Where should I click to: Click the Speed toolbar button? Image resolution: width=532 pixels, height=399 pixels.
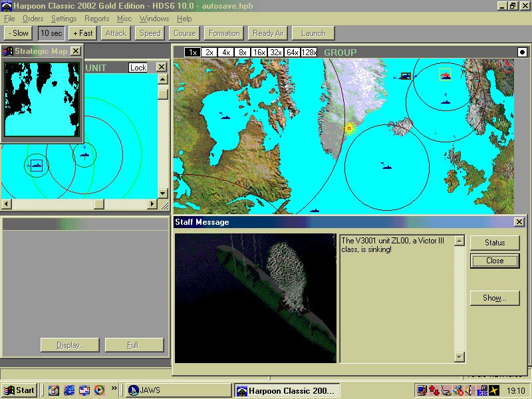point(150,33)
